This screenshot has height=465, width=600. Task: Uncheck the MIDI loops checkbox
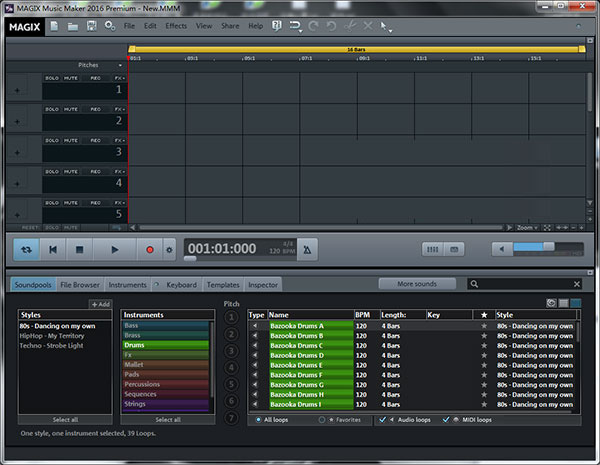(446, 420)
